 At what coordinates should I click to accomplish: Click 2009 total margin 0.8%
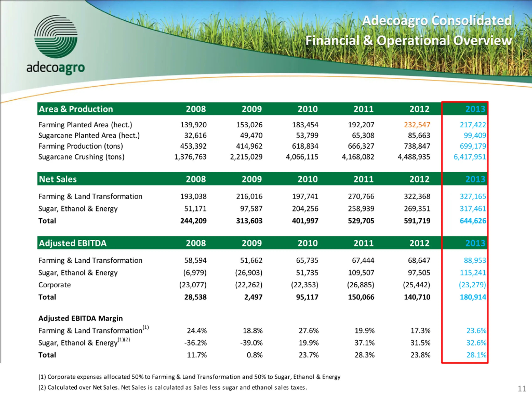pos(255,355)
